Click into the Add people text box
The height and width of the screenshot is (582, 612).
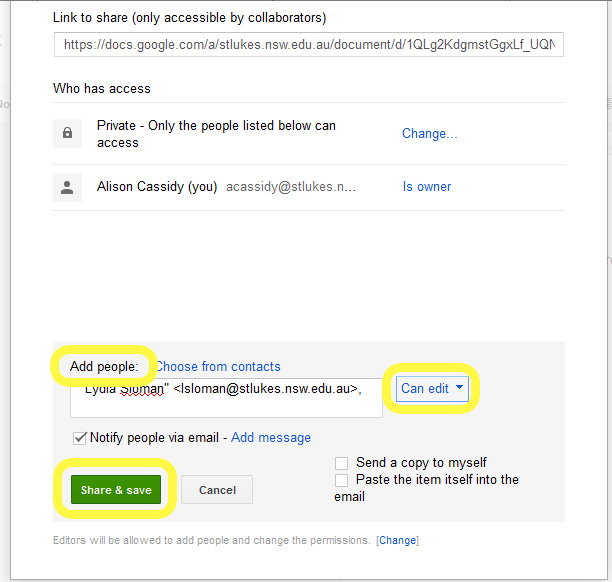click(x=226, y=399)
